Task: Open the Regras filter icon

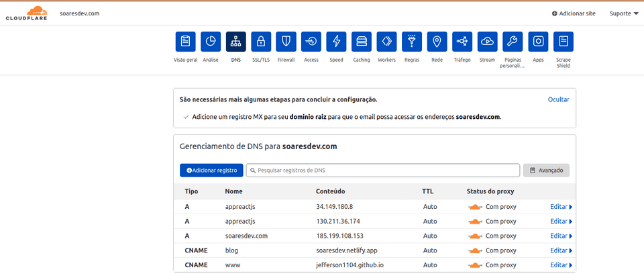Action: (412, 42)
